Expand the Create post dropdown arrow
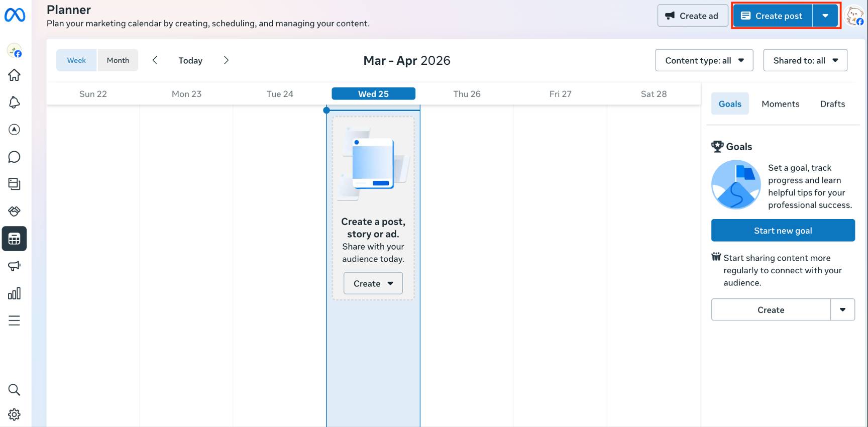Viewport: 868px width, 427px height. 825,16
